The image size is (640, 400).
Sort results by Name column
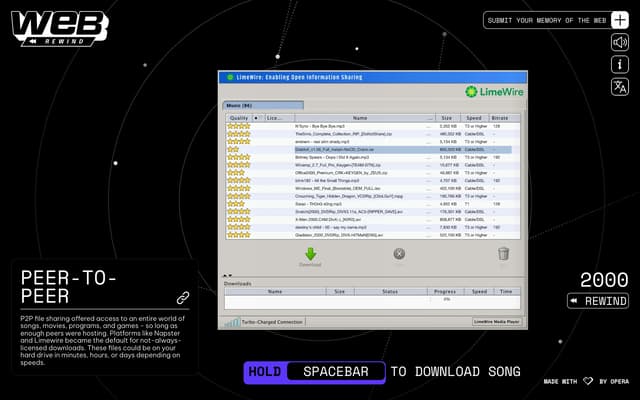click(x=360, y=118)
